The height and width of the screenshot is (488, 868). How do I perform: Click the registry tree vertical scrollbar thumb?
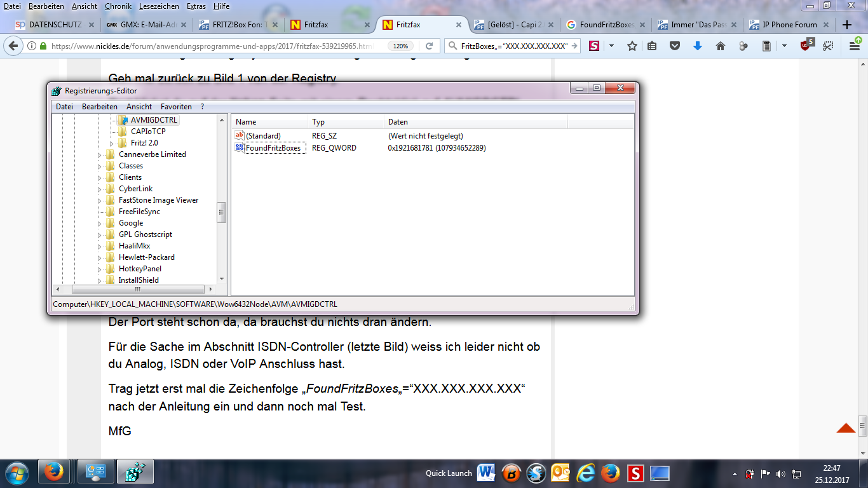222,213
